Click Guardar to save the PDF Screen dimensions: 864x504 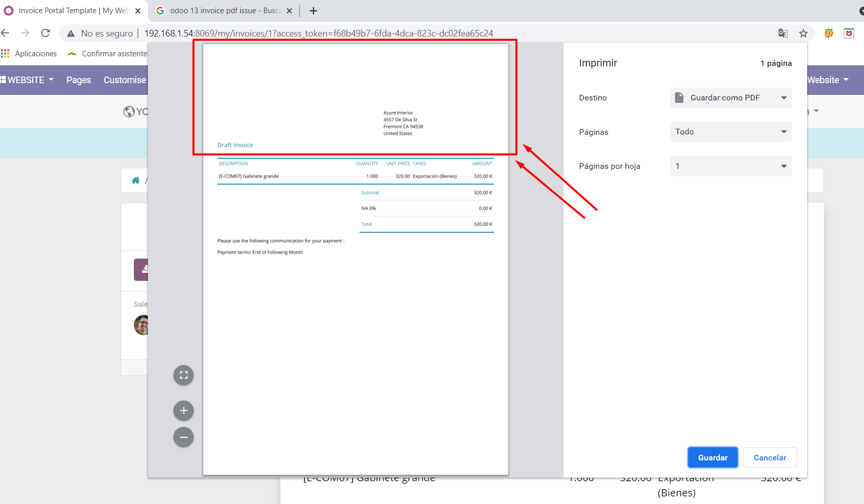(712, 457)
